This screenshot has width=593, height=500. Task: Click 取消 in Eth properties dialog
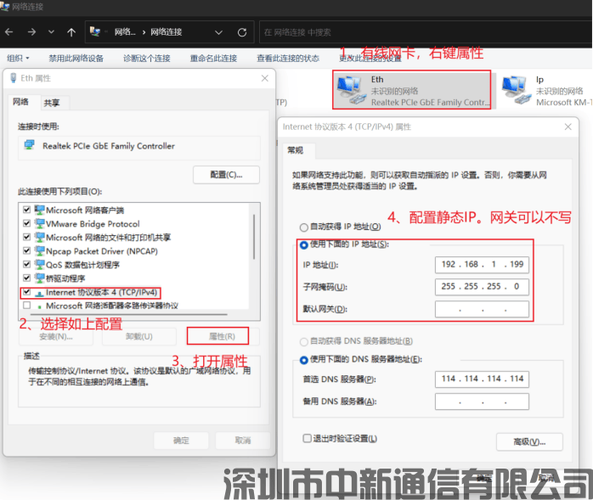(243, 440)
